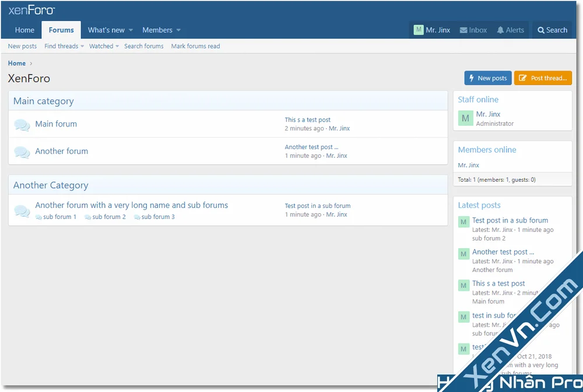
Task: Switch to the Forums tab
Action: click(x=61, y=30)
